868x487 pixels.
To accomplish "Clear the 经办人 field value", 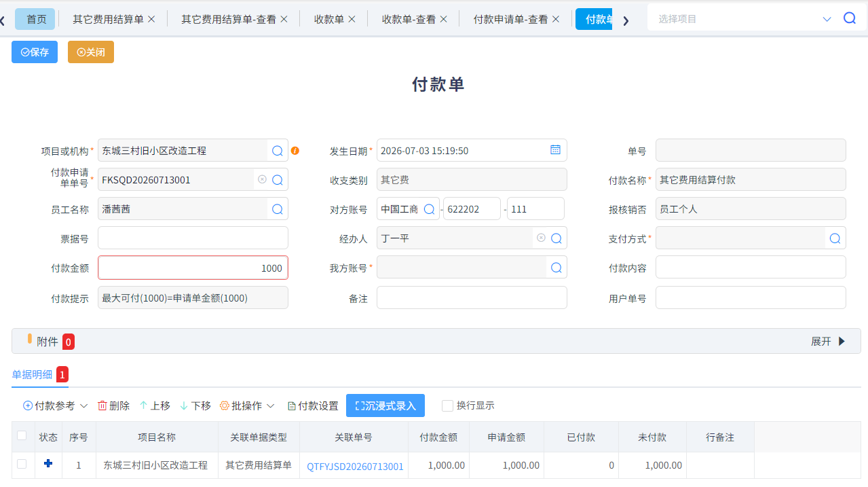I will pos(541,238).
